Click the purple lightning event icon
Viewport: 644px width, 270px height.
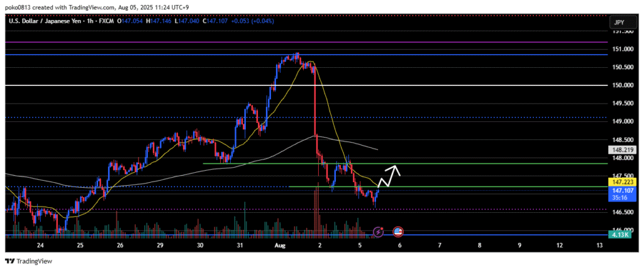point(378,232)
